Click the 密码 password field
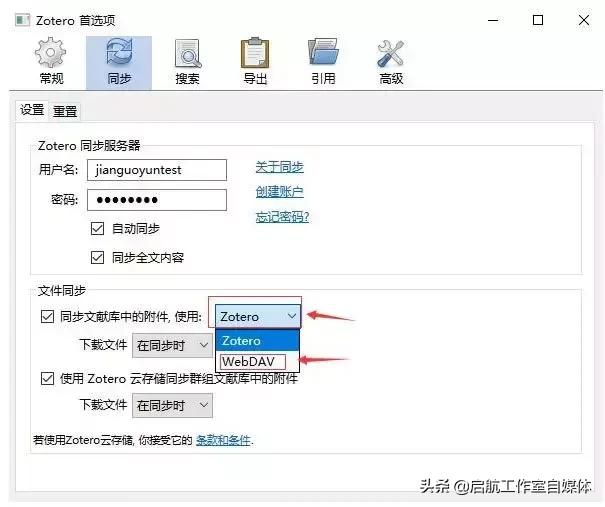This screenshot has width=605, height=507. (x=157, y=200)
